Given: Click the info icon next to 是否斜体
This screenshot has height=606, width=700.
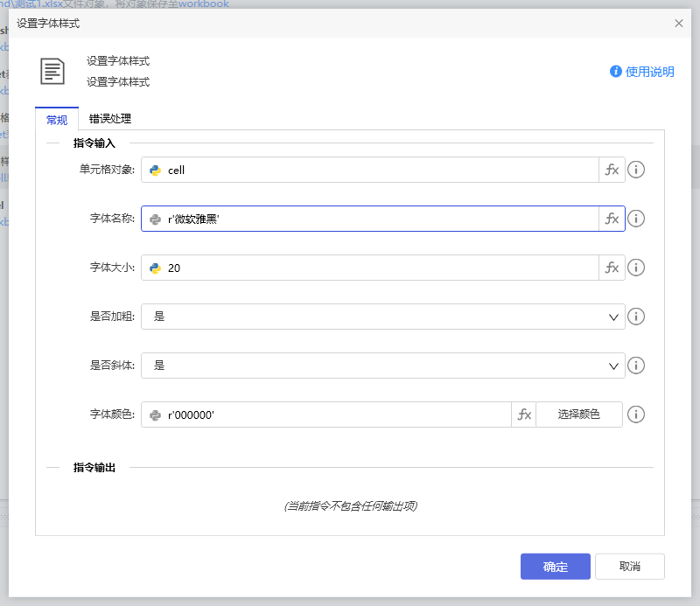Looking at the screenshot, I should pos(636,366).
